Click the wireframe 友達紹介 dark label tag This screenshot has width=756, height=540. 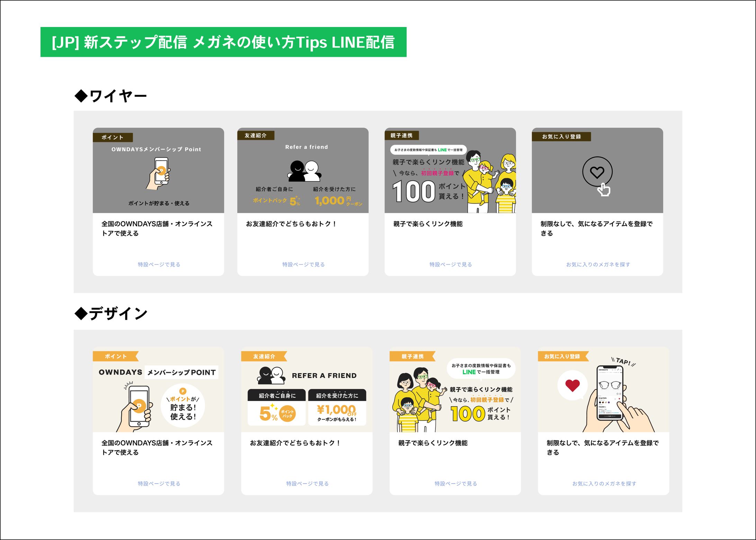click(256, 135)
